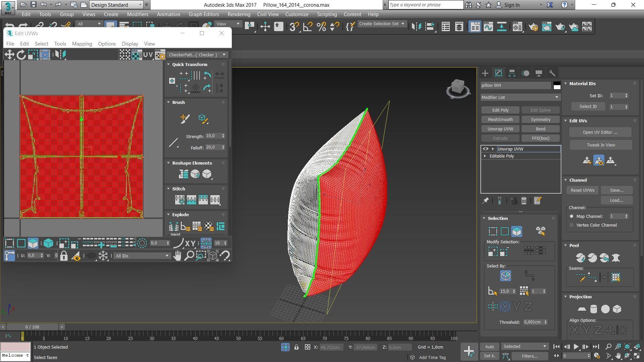Click the object color swatch beside pillow 004

pos(557,85)
